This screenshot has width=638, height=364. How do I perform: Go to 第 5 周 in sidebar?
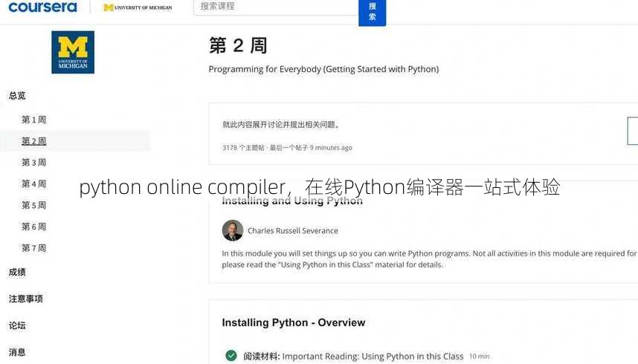(x=33, y=205)
